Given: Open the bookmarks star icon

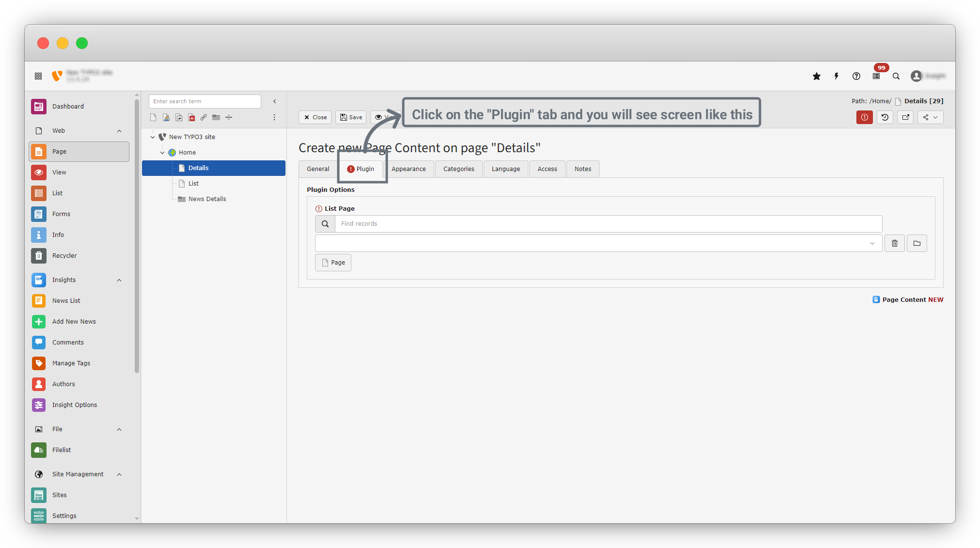Looking at the screenshot, I should (x=817, y=76).
